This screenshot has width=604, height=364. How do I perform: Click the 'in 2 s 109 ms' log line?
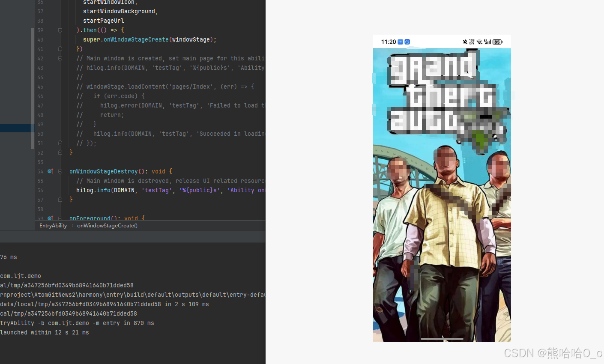coord(105,304)
